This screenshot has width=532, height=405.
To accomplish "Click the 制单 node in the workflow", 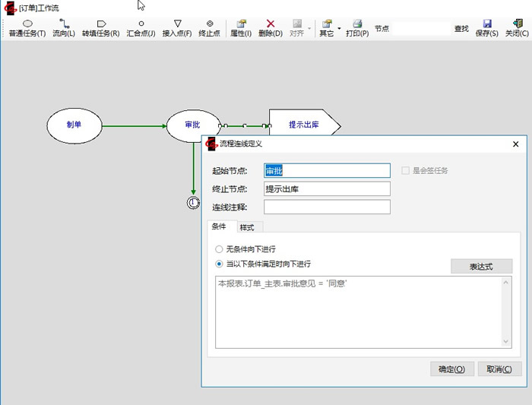I will click(x=74, y=125).
